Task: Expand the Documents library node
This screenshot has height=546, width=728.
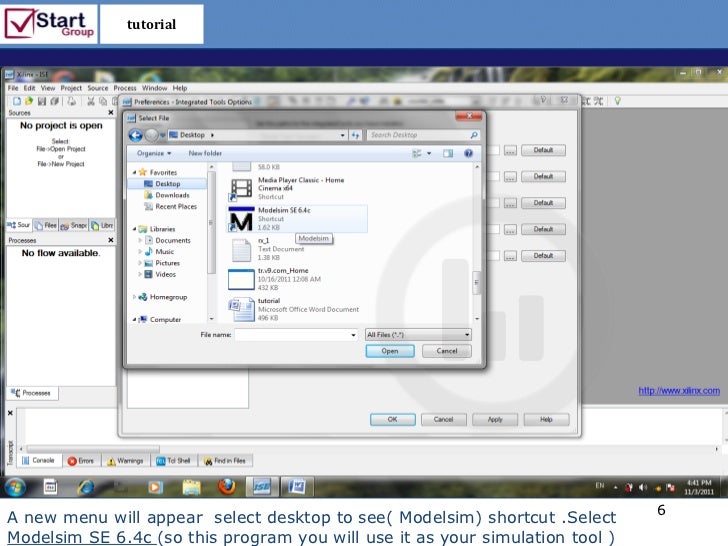Action: (x=140, y=240)
